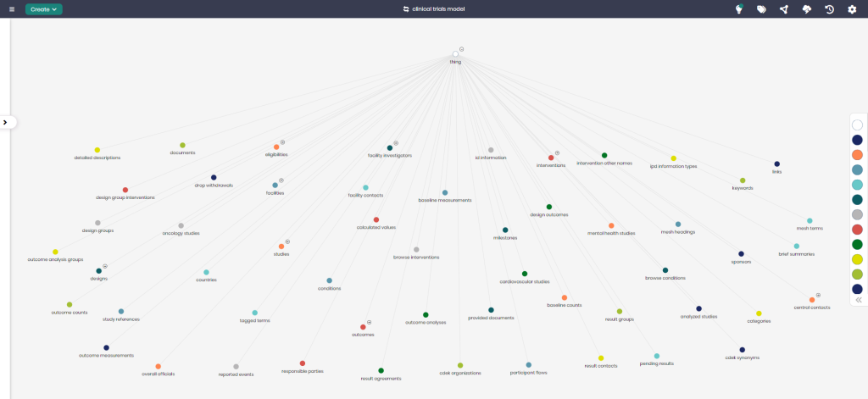Select the design group interventions node
The height and width of the screenshot is (399, 868).
pos(125,190)
